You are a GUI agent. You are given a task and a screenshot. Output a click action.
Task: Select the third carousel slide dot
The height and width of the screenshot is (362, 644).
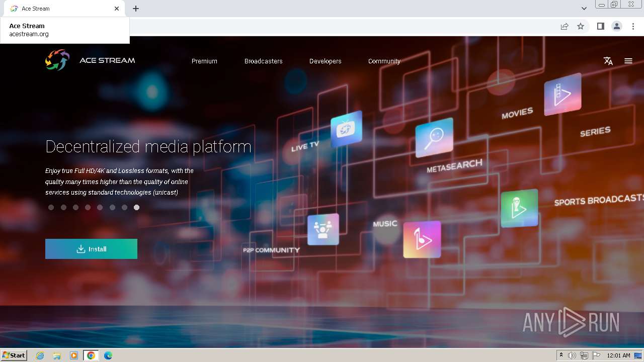point(75,207)
